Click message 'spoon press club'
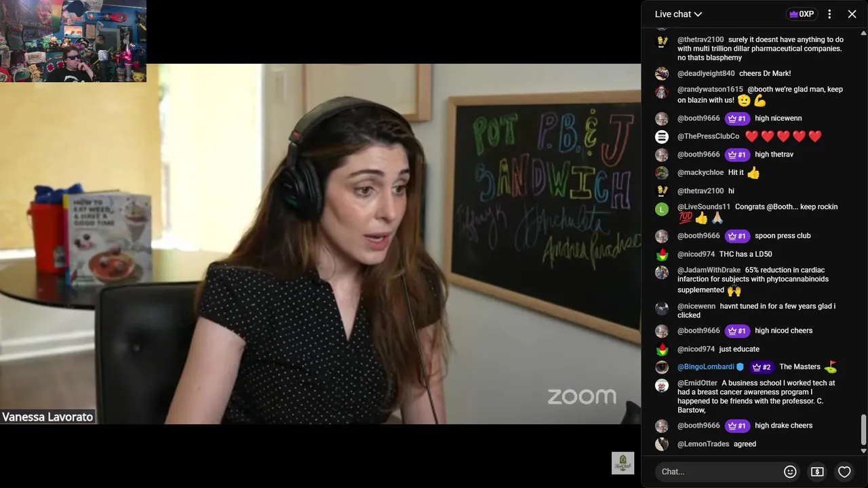Viewport: 868px width, 488px height. 783,236
